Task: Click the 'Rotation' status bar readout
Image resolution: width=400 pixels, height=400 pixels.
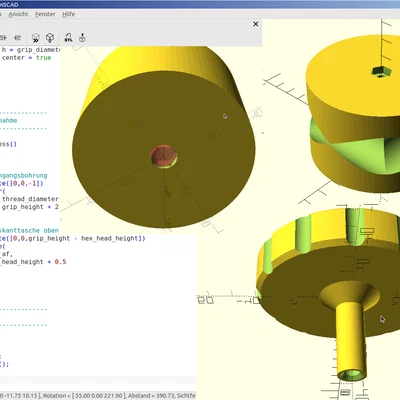Action: click(x=84, y=396)
